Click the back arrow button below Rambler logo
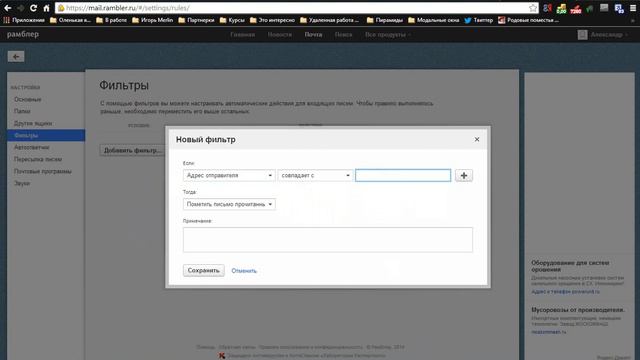Screen dimensions: 640x360 coord(16,56)
